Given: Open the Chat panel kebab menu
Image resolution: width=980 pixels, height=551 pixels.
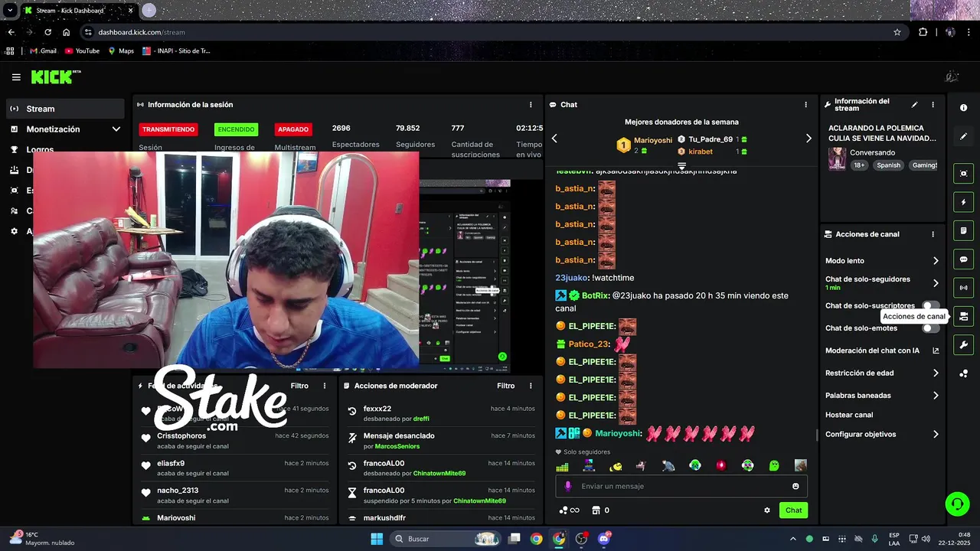Looking at the screenshot, I should tap(805, 105).
